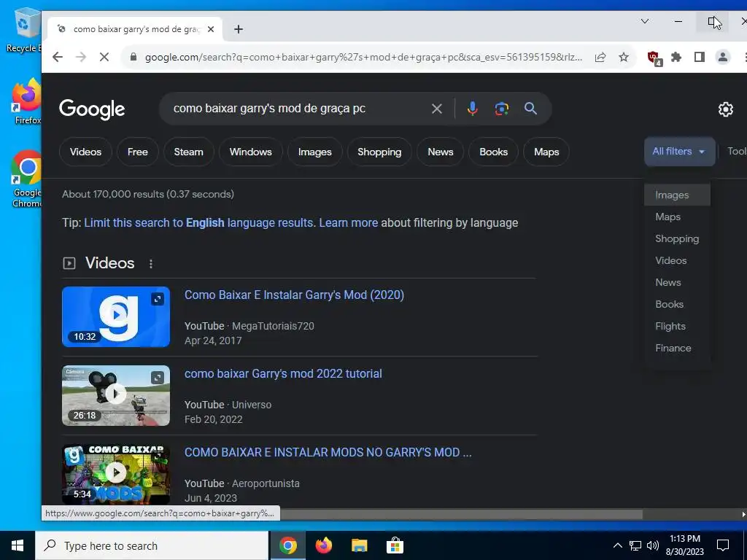Submit search with the magnifier icon

pos(530,109)
